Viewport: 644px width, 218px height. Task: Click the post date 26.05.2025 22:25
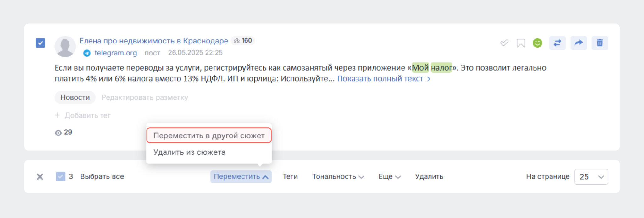195,53
